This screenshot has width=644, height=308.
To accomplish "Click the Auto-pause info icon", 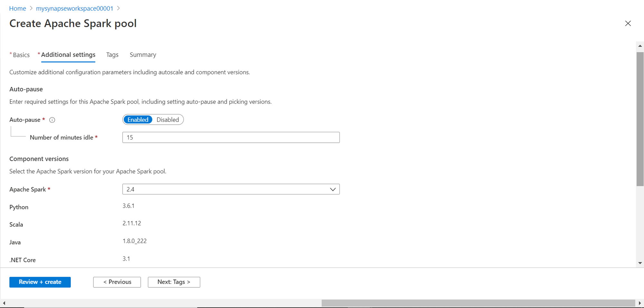I will (x=52, y=120).
